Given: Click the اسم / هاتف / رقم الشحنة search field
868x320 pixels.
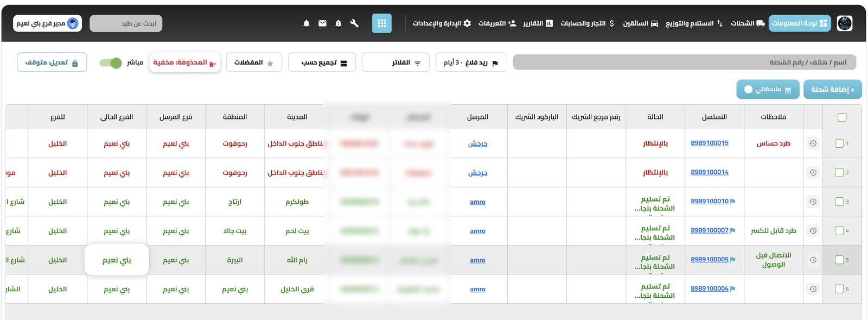Looking at the screenshot, I should pyautogui.click(x=685, y=62).
